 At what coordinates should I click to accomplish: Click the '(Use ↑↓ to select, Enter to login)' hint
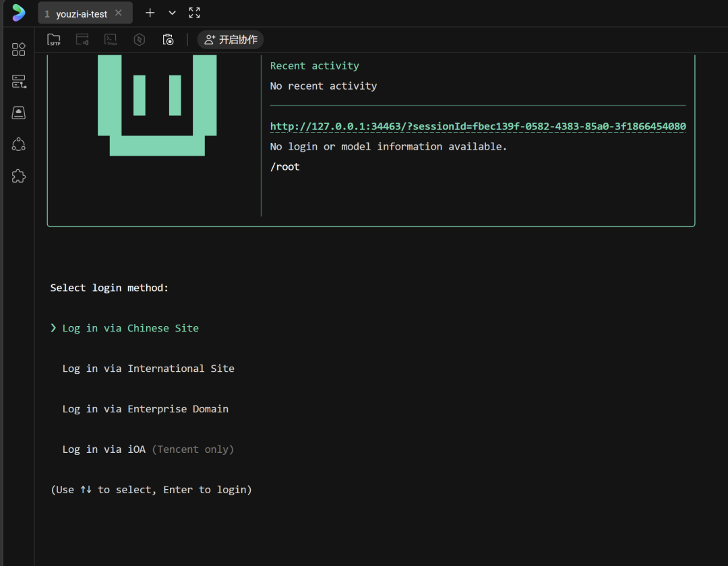point(151,489)
